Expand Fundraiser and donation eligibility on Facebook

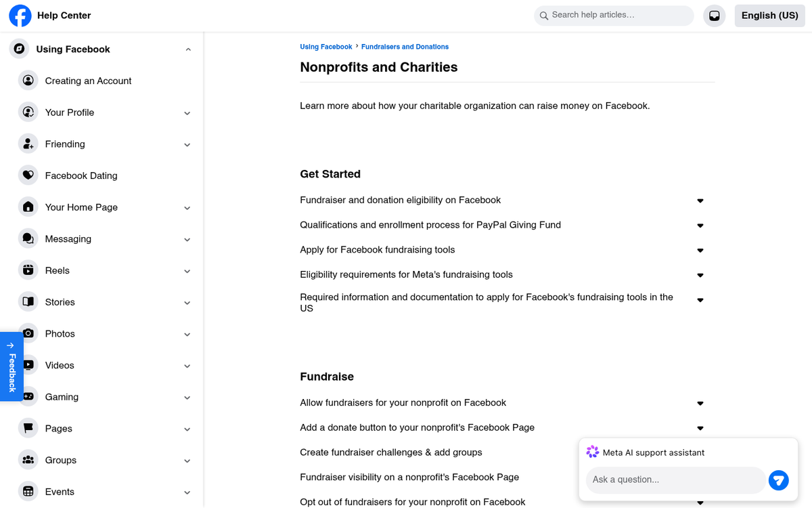click(700, 200)
